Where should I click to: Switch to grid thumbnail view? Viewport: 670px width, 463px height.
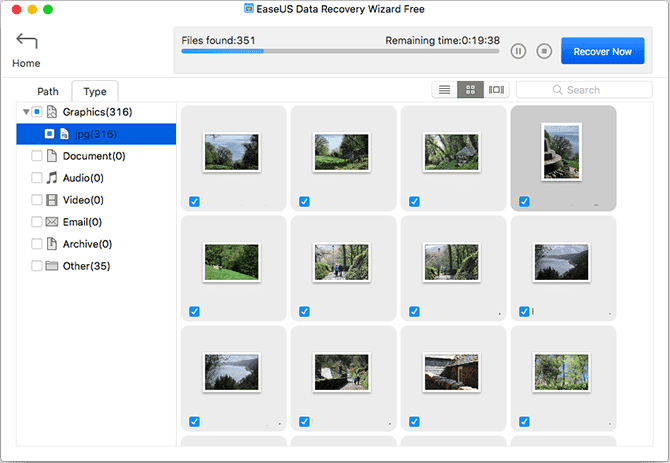pyautogui.click(x=470, y=90)
